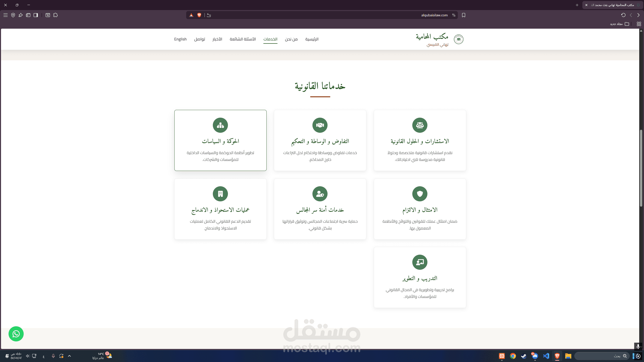This screenshot has width=644, height=362.
Task: Bookmark this page with bookmark icon
Action: pos(464,15)
